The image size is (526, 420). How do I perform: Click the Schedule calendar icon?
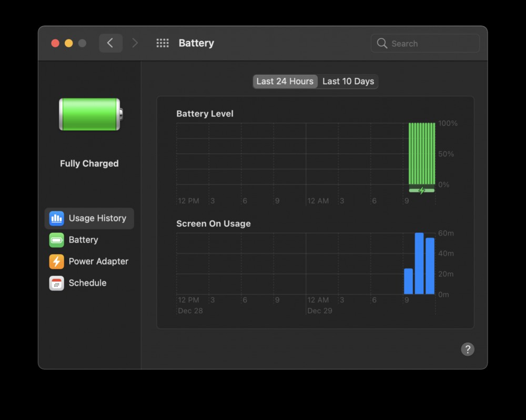point(56,283)
